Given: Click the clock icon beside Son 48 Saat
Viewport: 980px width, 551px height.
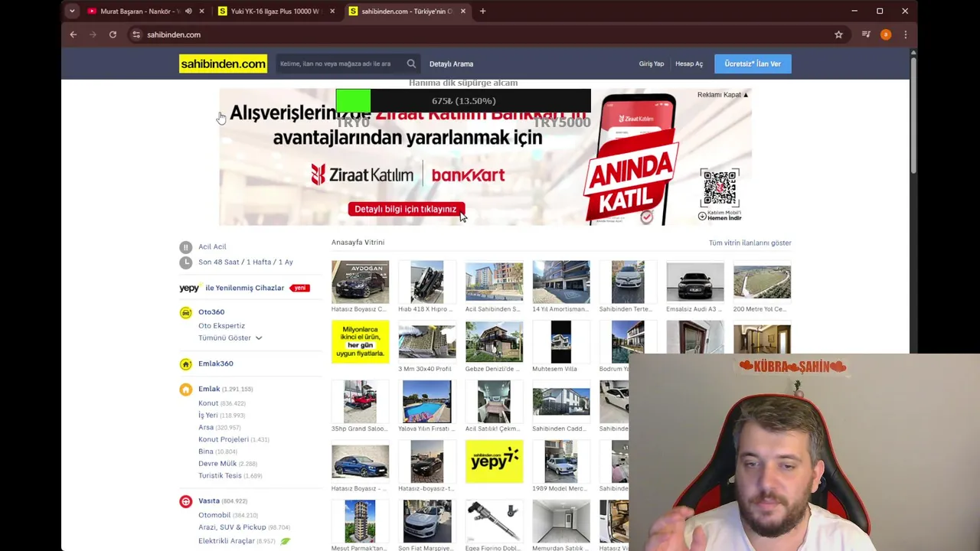Looking at the screenshot, I should pyautogui.click(x=185, y=262).
